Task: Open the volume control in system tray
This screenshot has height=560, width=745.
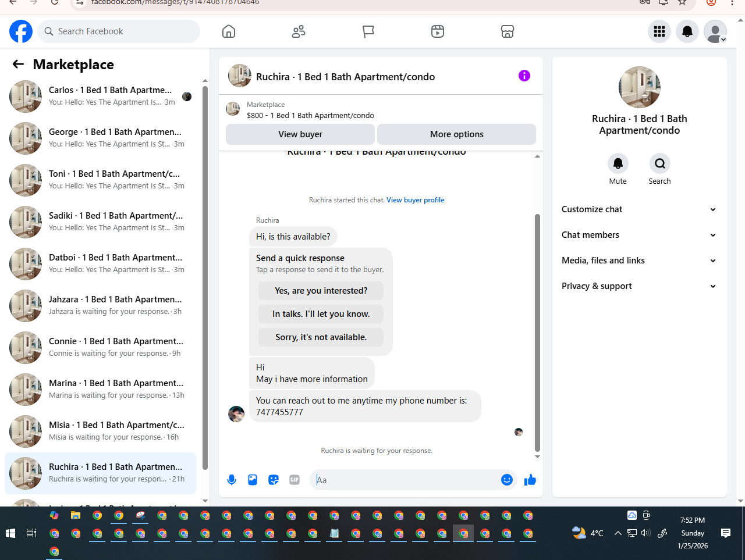Action: tap(645, 533)
